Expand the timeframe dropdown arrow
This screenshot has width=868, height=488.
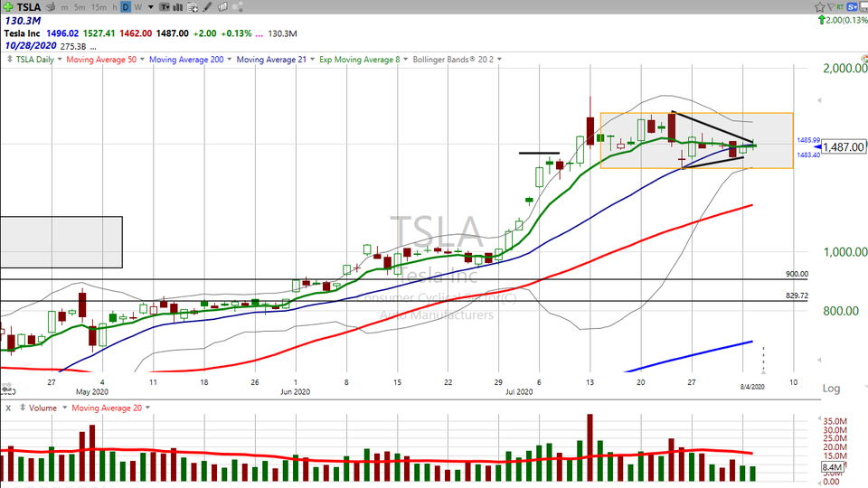coord(150,6)
